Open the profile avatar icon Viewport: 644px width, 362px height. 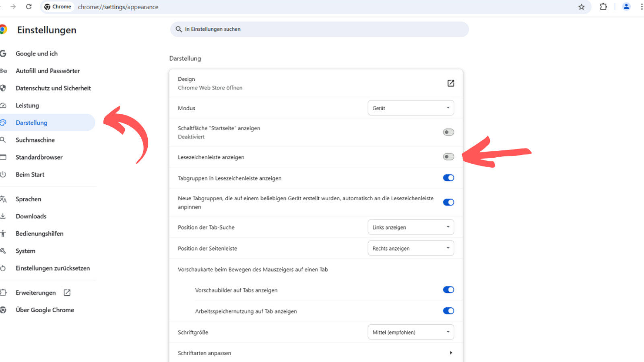coord(626,7)
